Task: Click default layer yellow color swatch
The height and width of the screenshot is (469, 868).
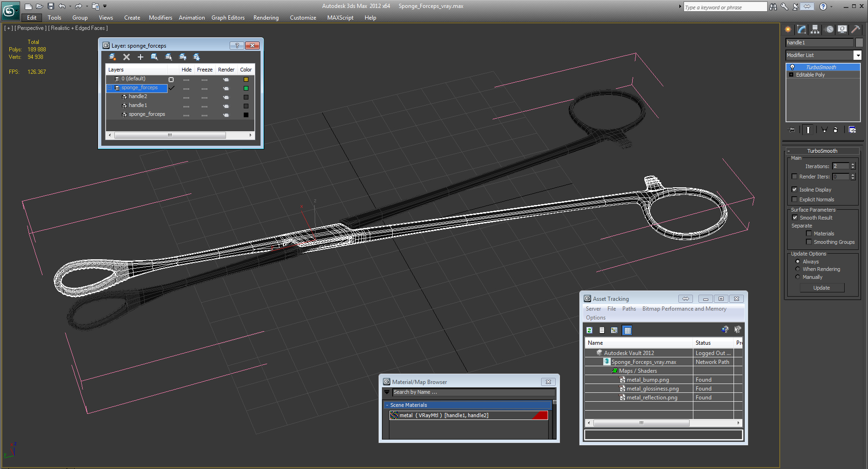Action: [x=246, y=79]
